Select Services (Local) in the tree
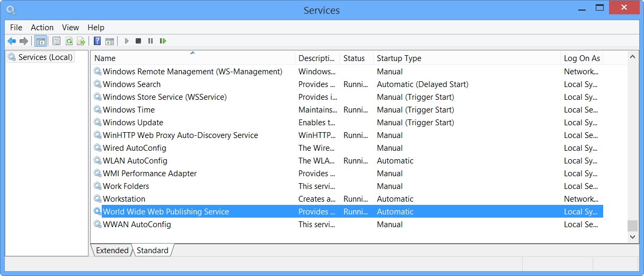The height and width of the screenshot is (276, 644). coord(45,57)
